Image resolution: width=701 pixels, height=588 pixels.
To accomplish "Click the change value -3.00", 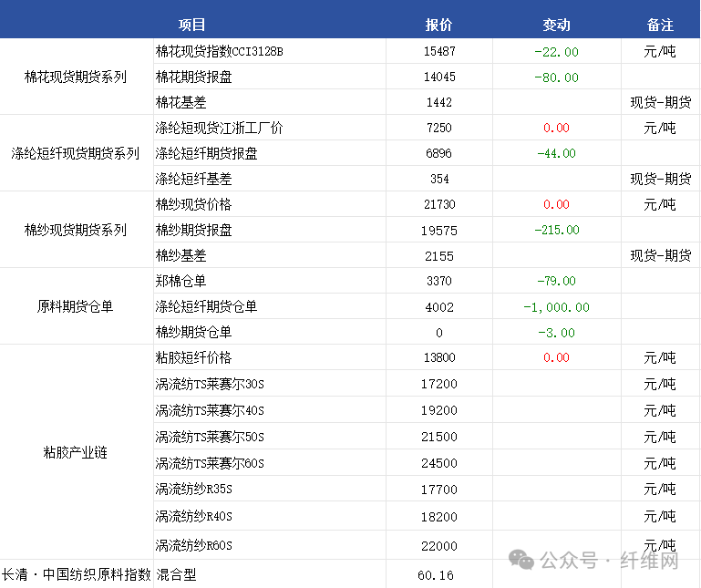I will pos(557,333).
